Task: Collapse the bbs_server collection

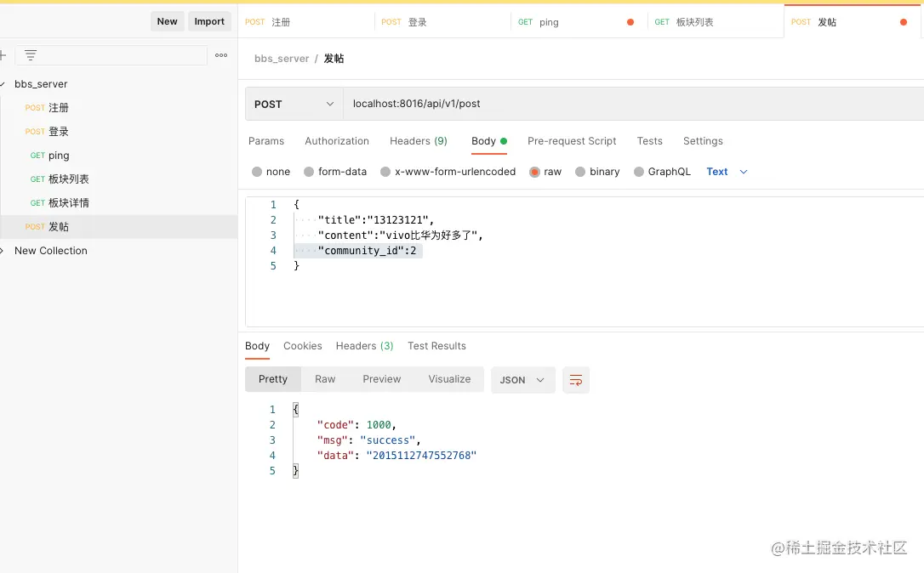Action: point(3,84)
